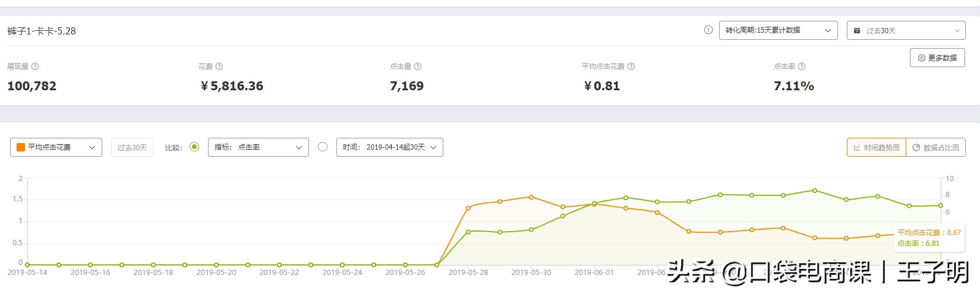This screenshot has width=980, height=294.
Task: Switch to 时间趋势图 tab
Action: [877, 147]
